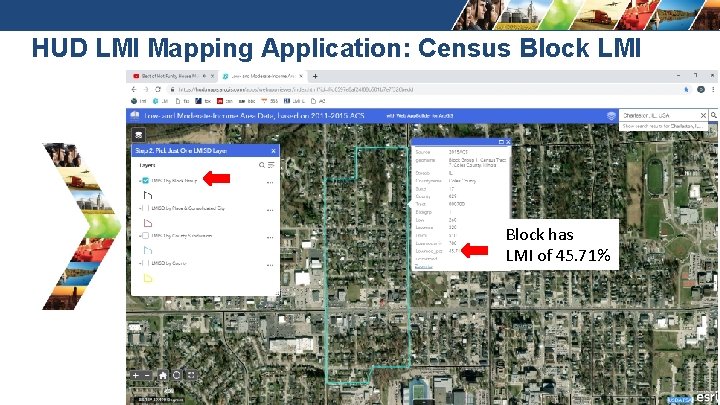Click the browser address bar URL
This screenshot has width=720, height=405.
[x=296, y=90]
